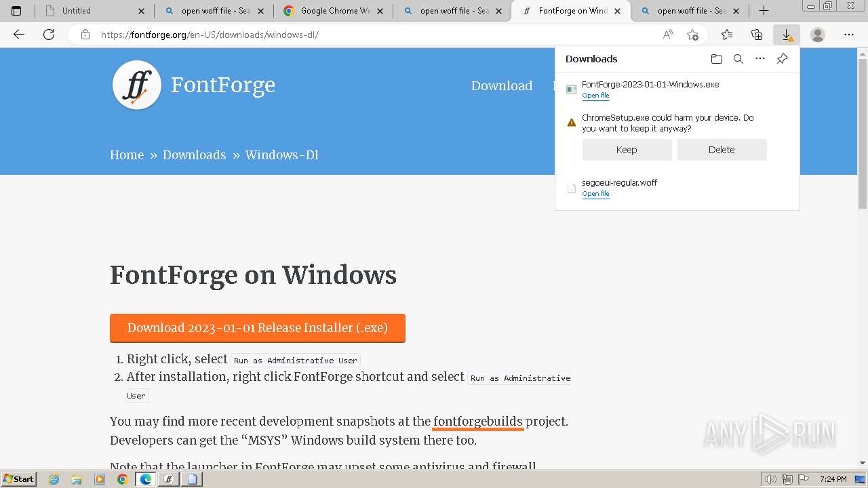Open the FontForge taskbar icon
The height and width of the screenshot is (488, 868).
pyautogui.click(x=169, y=479)
